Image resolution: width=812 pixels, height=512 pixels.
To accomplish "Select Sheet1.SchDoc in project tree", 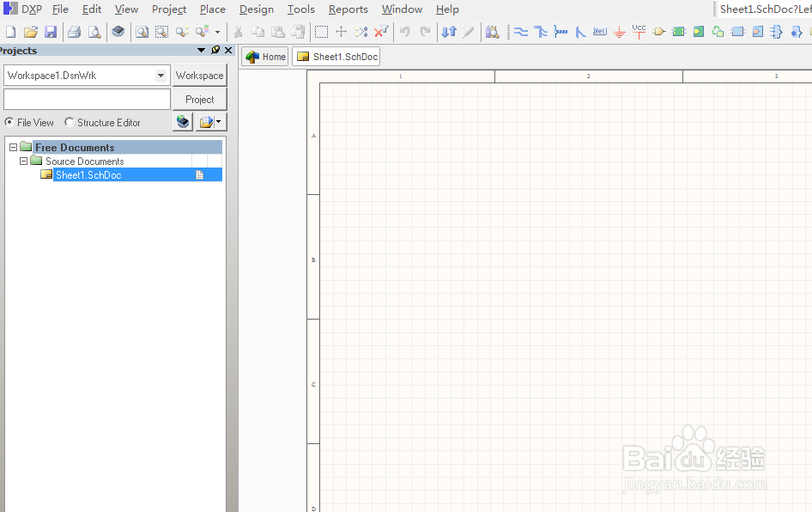I will [88, 175].
